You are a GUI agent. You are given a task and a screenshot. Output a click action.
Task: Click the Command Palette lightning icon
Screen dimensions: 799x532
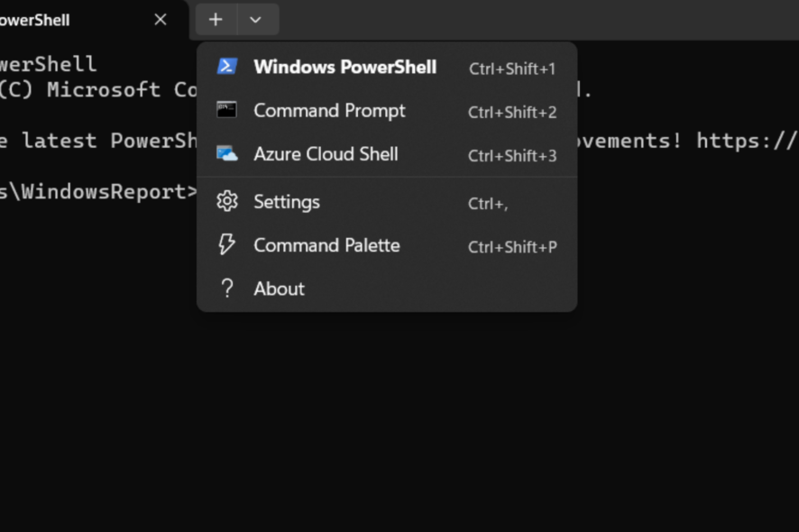point(226,244)
